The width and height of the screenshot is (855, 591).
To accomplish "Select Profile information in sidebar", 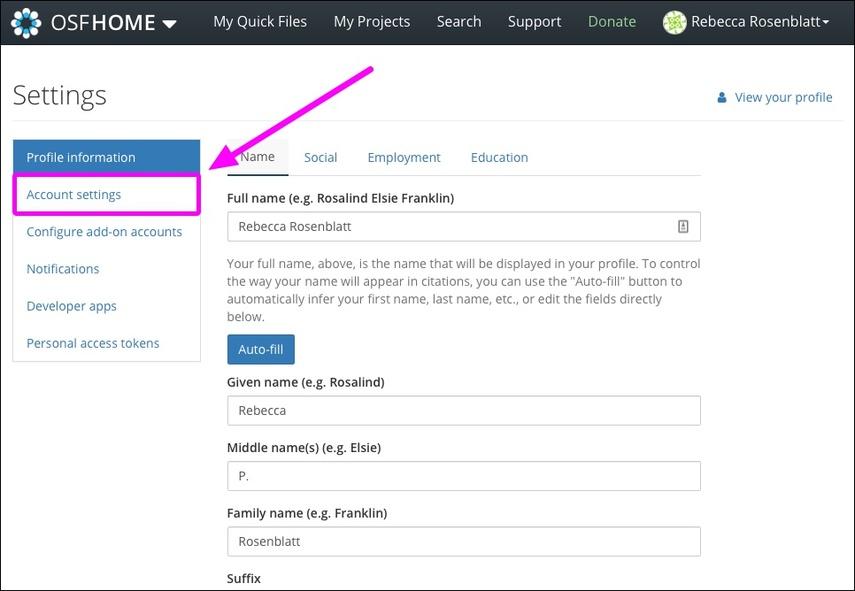I will click(x=106, y=157).
